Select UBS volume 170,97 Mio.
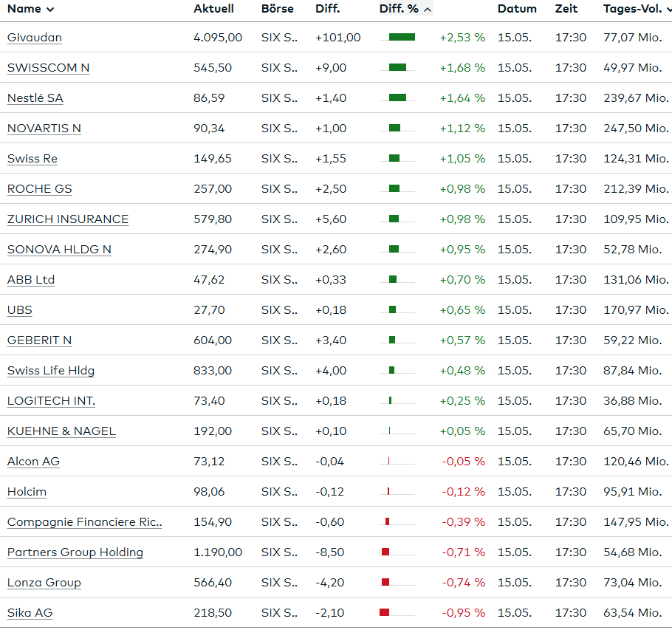 pyautogui.click(x=636, y=310)
